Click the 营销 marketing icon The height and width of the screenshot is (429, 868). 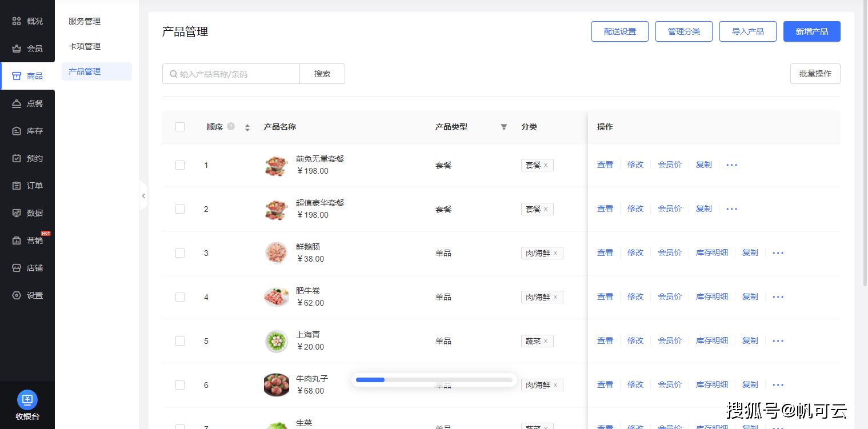coord(17,240)
